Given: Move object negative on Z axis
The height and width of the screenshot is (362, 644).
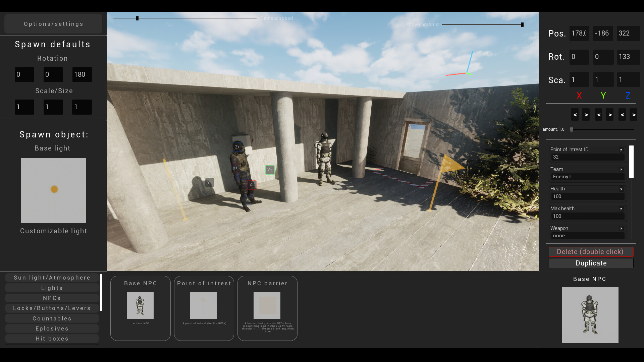Looking at the screenshot, I should [x=622, y=115].
